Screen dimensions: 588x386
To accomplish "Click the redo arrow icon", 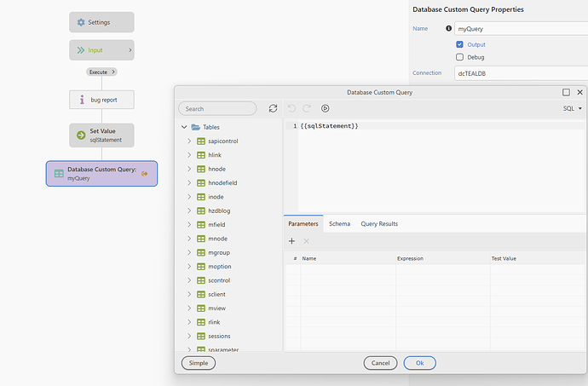I will coord(308,109).
